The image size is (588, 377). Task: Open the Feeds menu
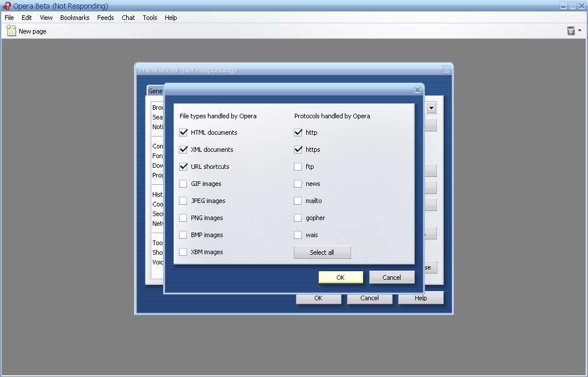105,18
